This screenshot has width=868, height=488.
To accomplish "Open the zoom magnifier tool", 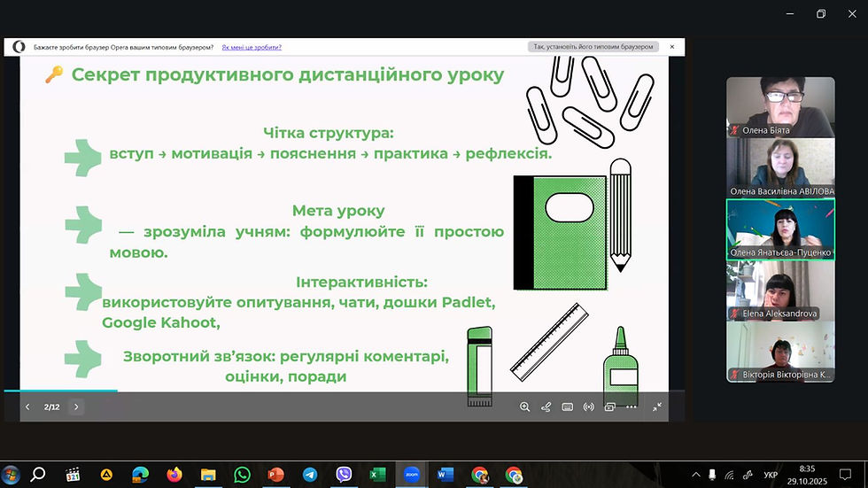I will click(x=524, y=407).
